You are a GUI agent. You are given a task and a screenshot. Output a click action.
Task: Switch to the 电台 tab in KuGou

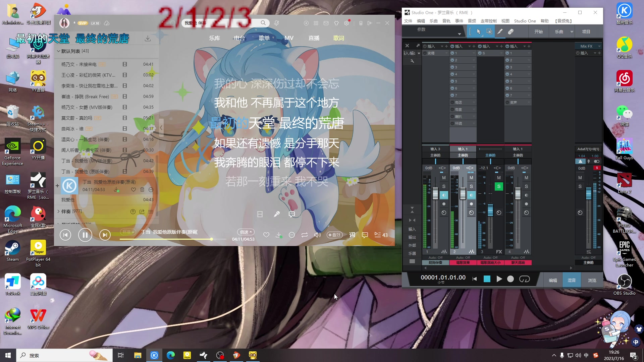tap(239, 38)
